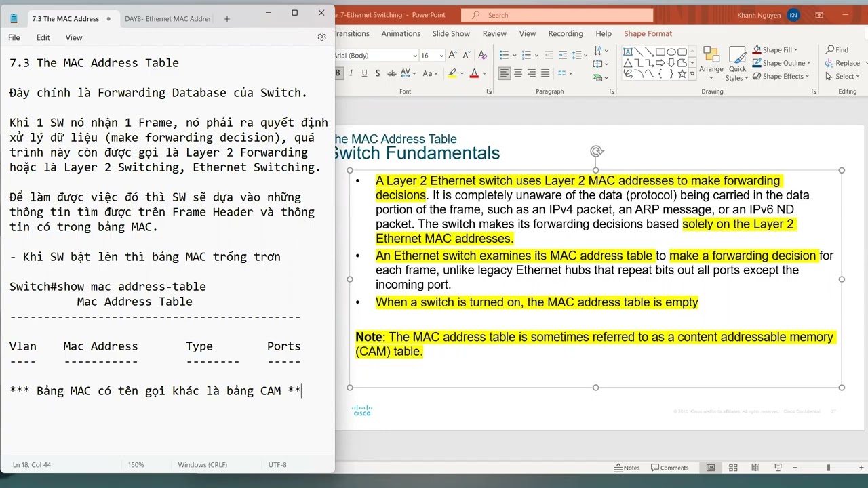Open Shape Effects dropdown
The image size is (868, 488).
click(781, 76)
